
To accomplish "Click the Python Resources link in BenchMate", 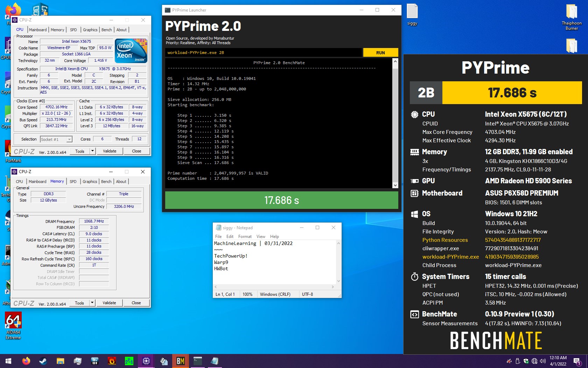I will click(x=445, y=240).
